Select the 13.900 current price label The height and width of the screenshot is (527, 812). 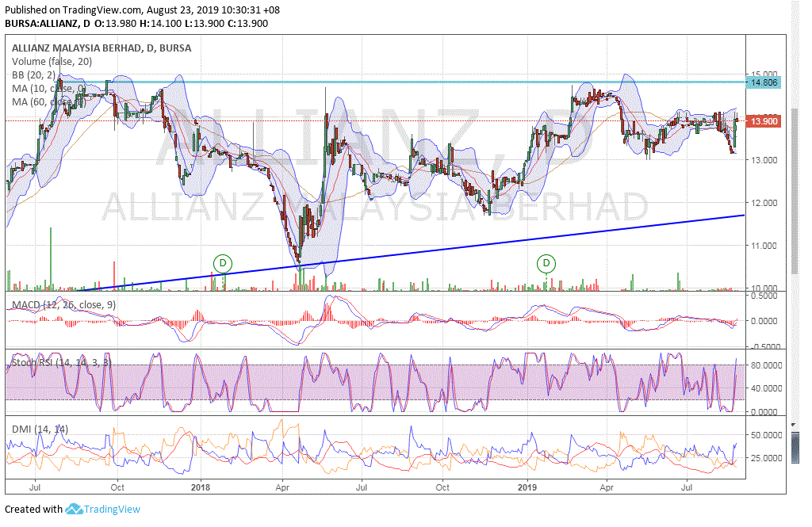(x=764, y=121)
